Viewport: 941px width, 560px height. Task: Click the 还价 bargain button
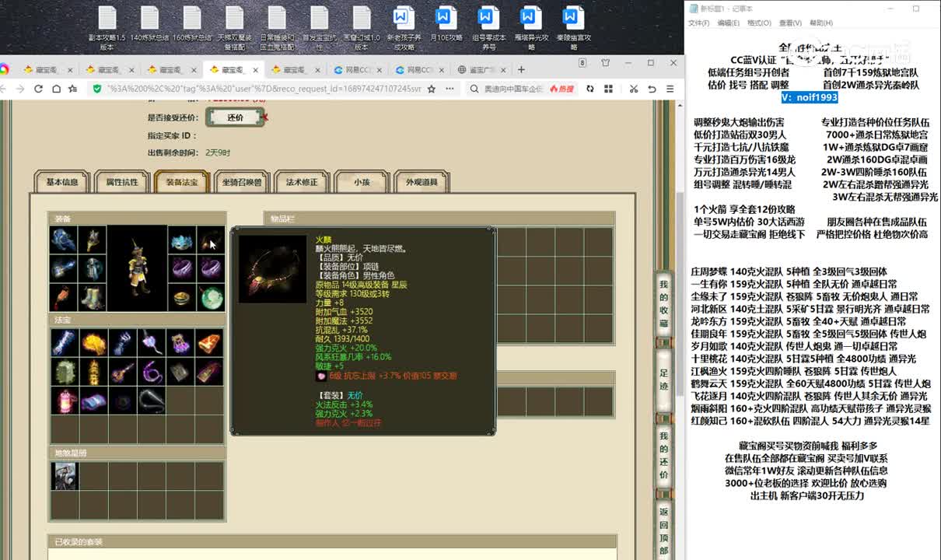coord(235,117)
